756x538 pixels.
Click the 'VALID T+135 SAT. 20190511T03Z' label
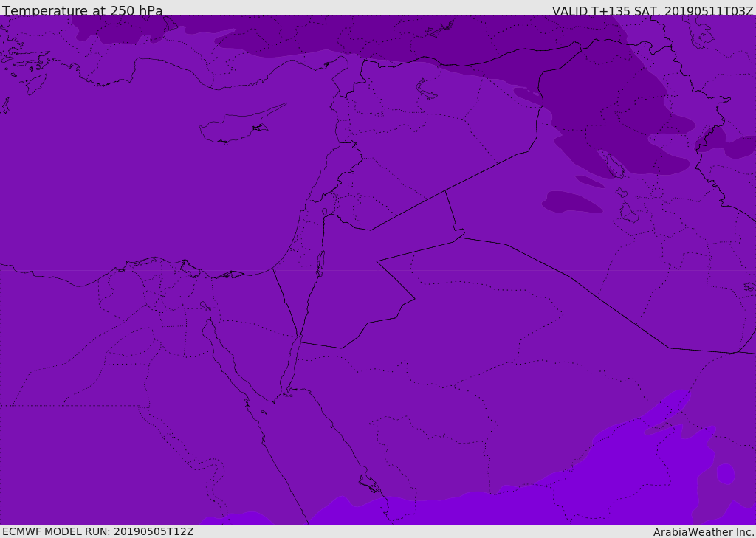[653, 10]
